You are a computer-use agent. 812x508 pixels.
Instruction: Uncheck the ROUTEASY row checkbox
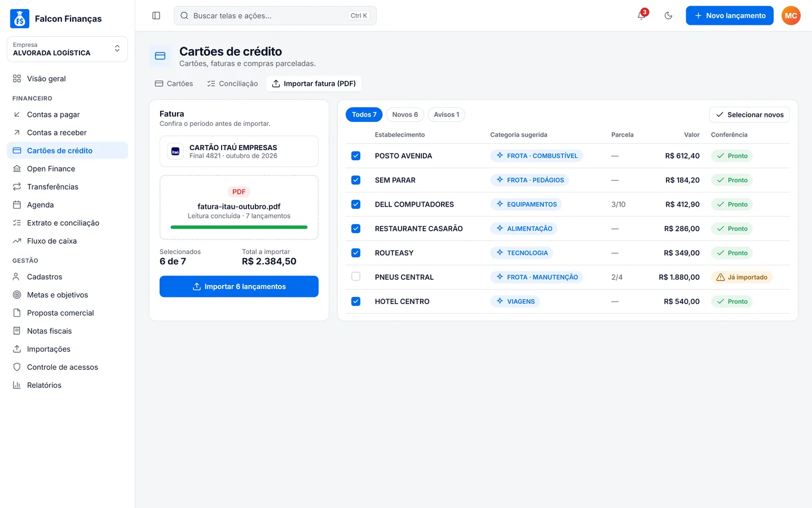point(356,253)
